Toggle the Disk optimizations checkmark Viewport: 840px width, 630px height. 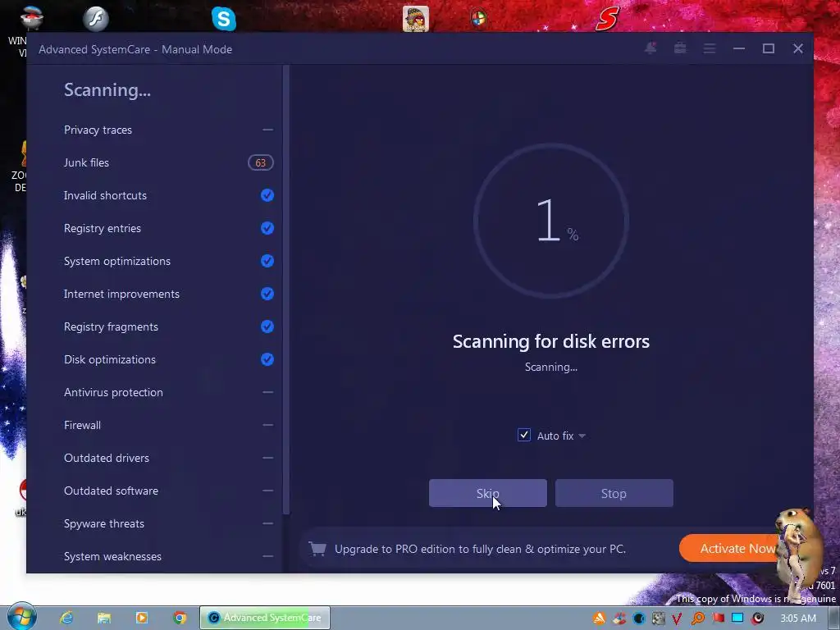(x=267, y=359)
